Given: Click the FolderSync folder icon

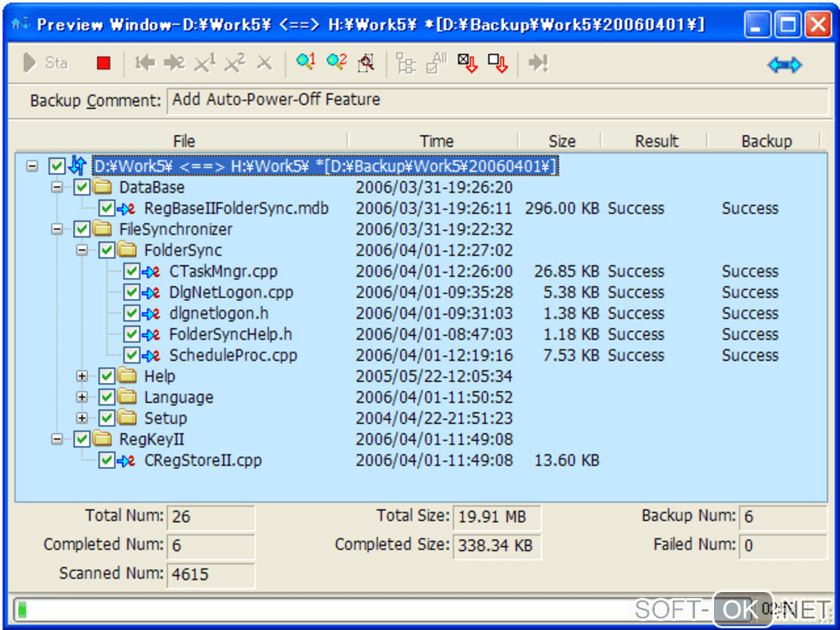Looking at the screenshot, I should (127, 250).
